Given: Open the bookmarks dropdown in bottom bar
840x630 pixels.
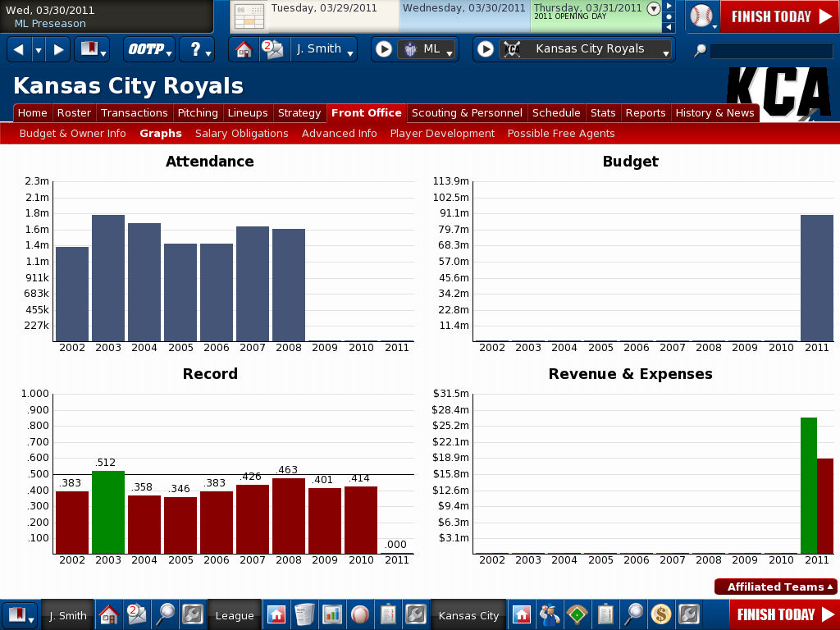Looking at the screenshot, I should click(x=20, y=614).
